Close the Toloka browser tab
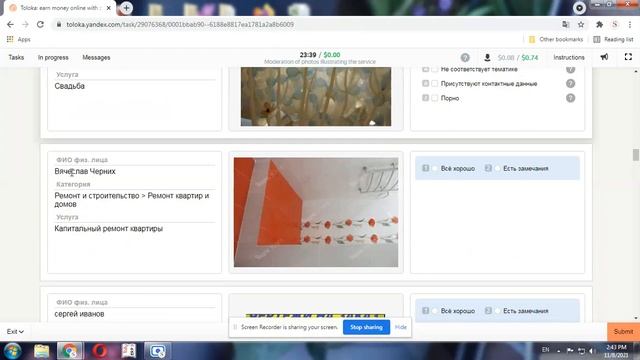This screenshot has width=640, height=360. coord(109,8)
